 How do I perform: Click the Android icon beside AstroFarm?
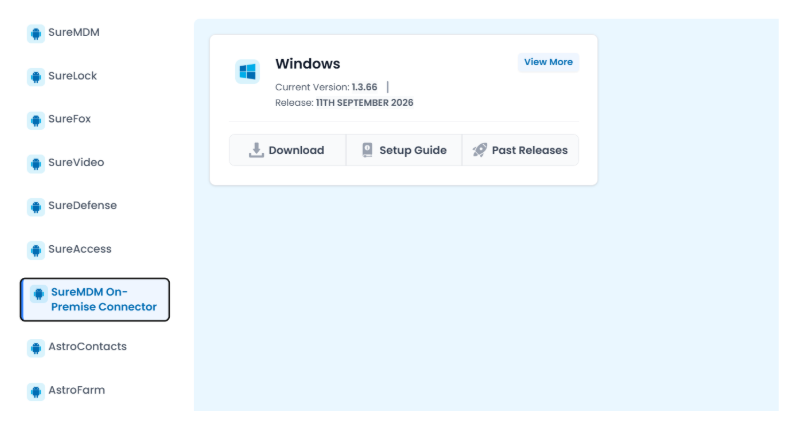coord(35,391)
